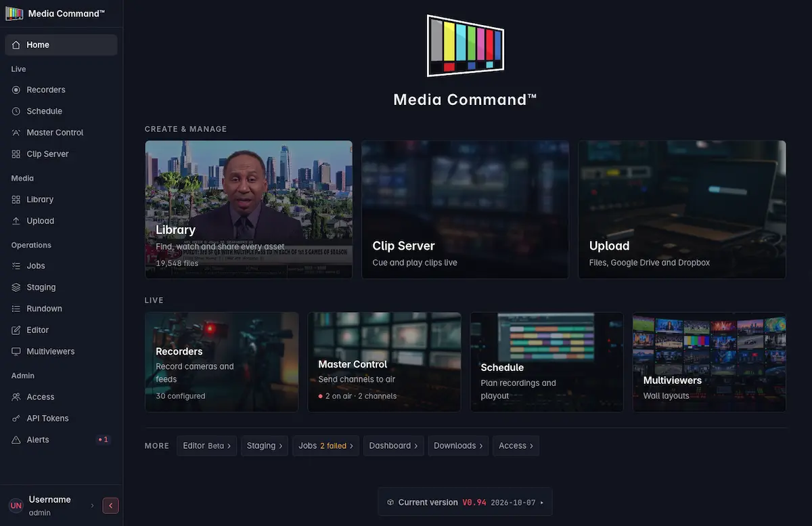Click 'Cue and play clips live' text
The height and width of the screenshot is (526, 812).
point(415,263)
